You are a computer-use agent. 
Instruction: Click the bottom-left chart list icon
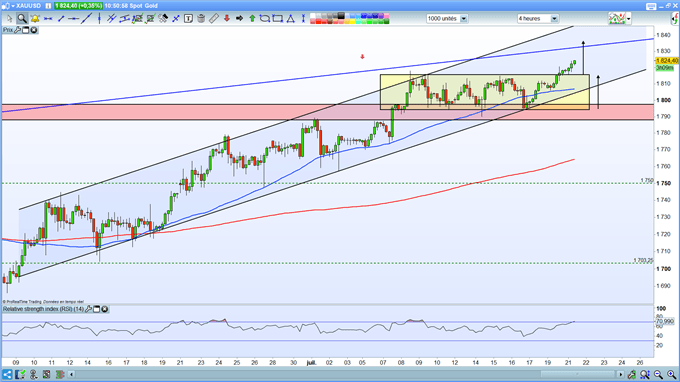pyautogui.click(x=20, y=374)
